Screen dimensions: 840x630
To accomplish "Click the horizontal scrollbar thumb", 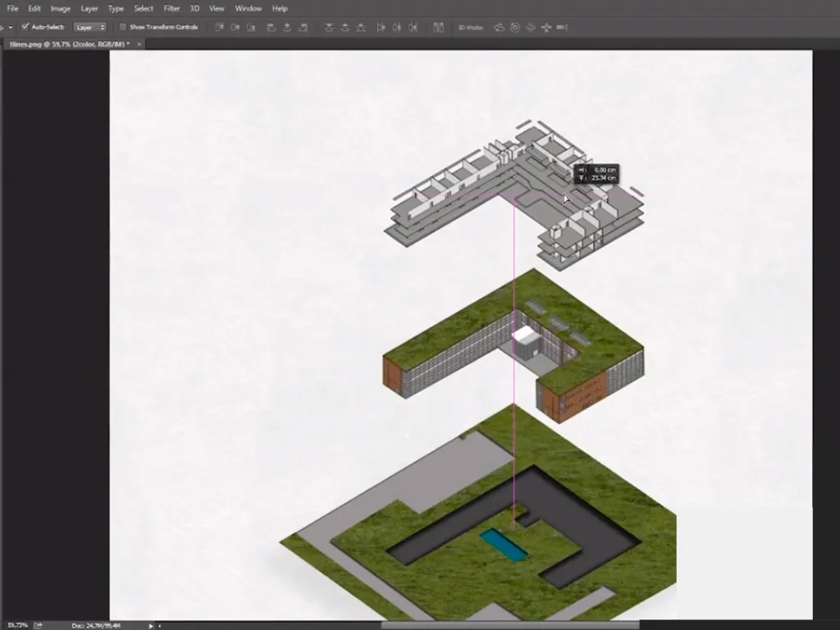I will tap(510, 625).
